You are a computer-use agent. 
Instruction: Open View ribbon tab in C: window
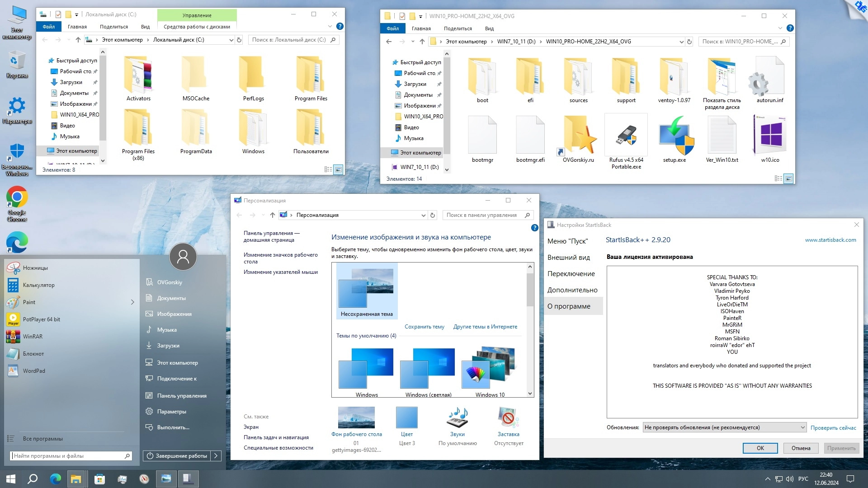(x=145, y=27)
